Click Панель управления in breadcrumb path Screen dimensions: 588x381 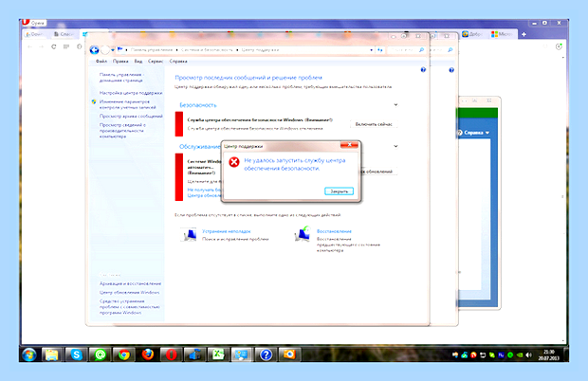pos(152,50)
